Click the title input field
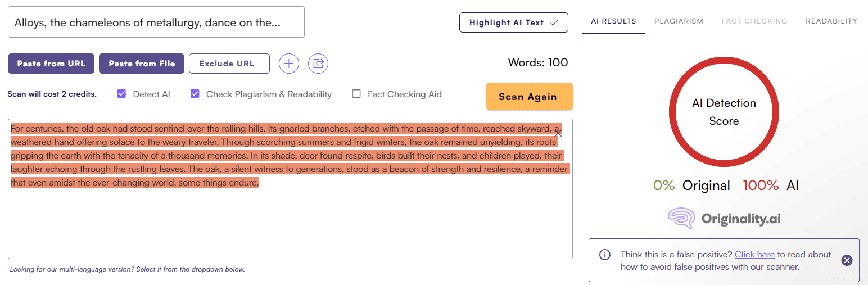The image size is (868, 285). point(156,22)
